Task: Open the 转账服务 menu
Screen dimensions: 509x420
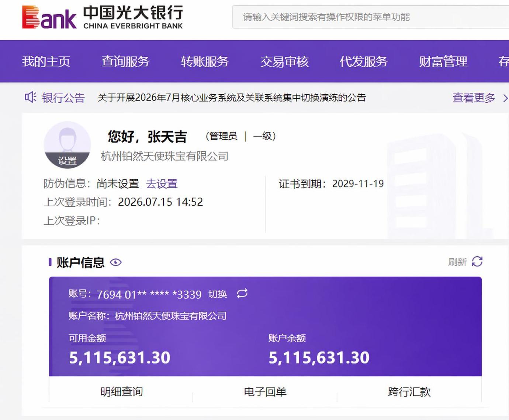Action: click(205, 61)
